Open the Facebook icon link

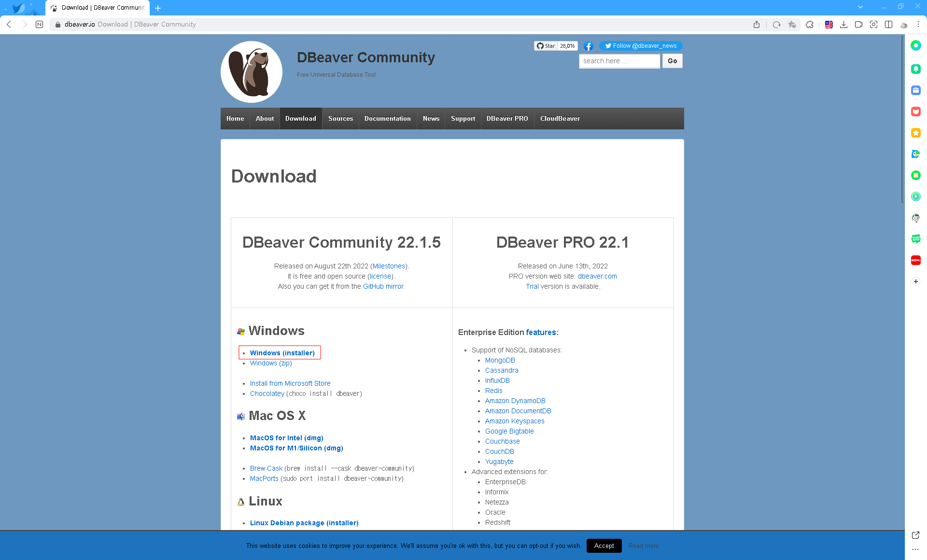588,46
